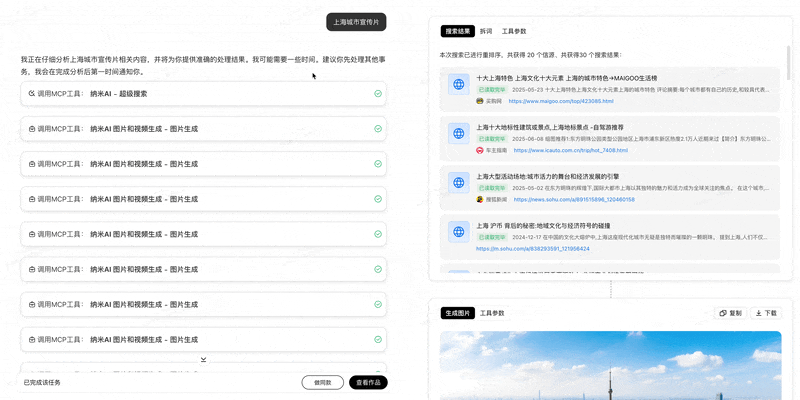This screenshot has height=400, width=800.
Task: Download the generated image with 下载
Action: click(765, 313)
